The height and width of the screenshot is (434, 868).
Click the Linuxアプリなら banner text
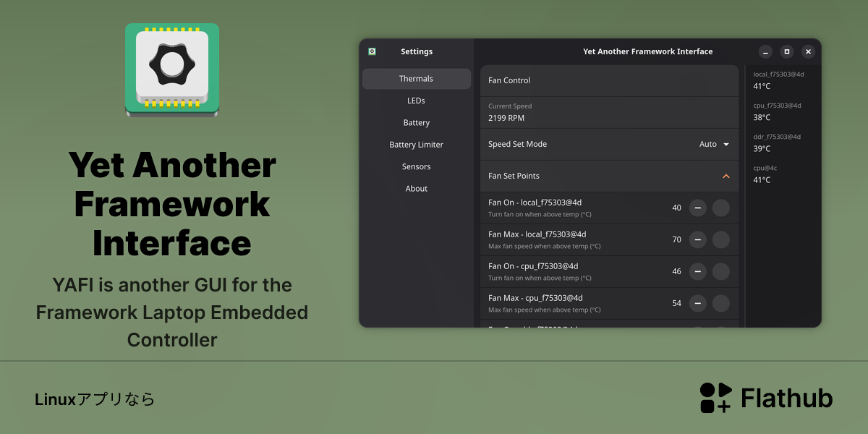tap(95, 399)
